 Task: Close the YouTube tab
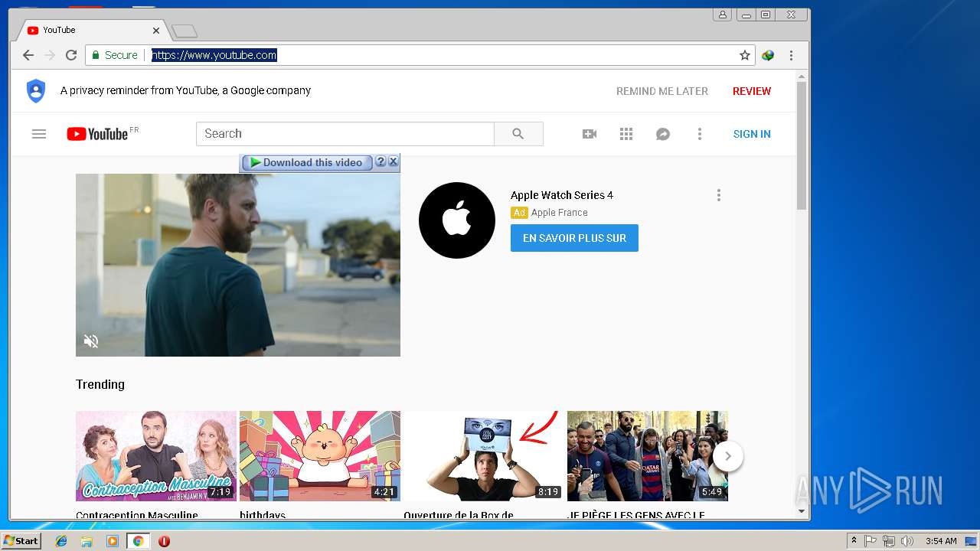156,31
